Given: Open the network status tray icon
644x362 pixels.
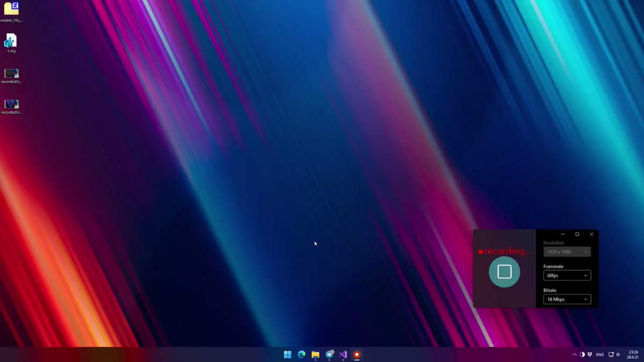Looking at the screenshot, I should 611,354.
